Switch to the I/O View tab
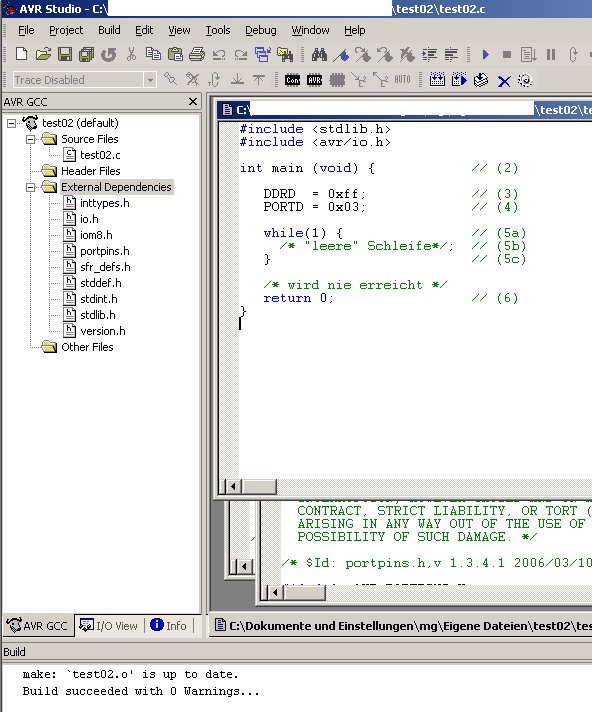The width and height of the screenshot is (592, 712). click(x=109, y=626)
